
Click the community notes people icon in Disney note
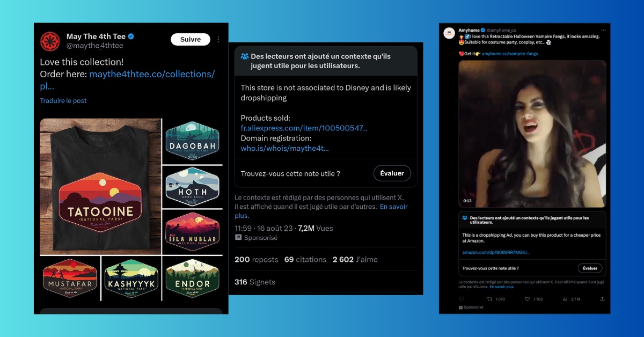point(245,56)
